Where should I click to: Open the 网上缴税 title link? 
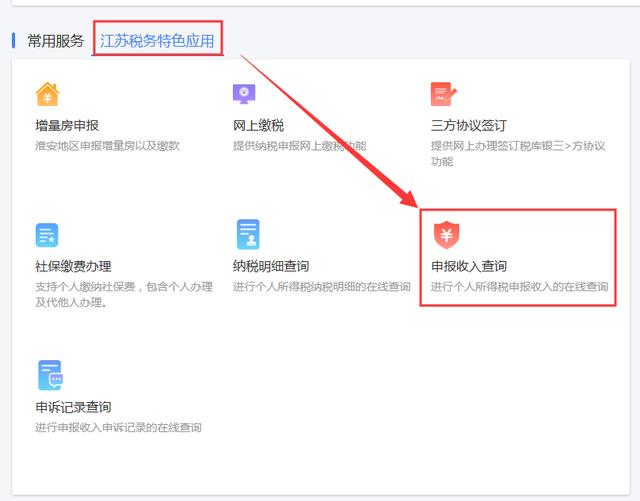coord(258,126)
